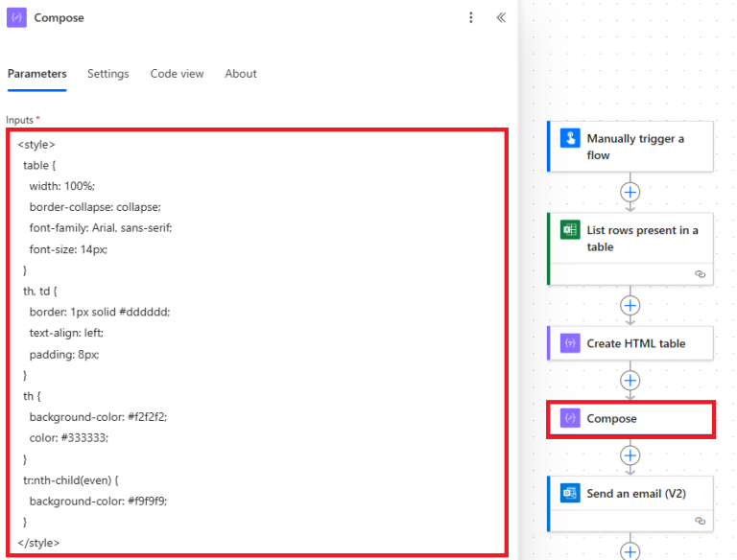
Task: Click the 'border-collapse: collapse;' line
Action: (x=95, y=207)
